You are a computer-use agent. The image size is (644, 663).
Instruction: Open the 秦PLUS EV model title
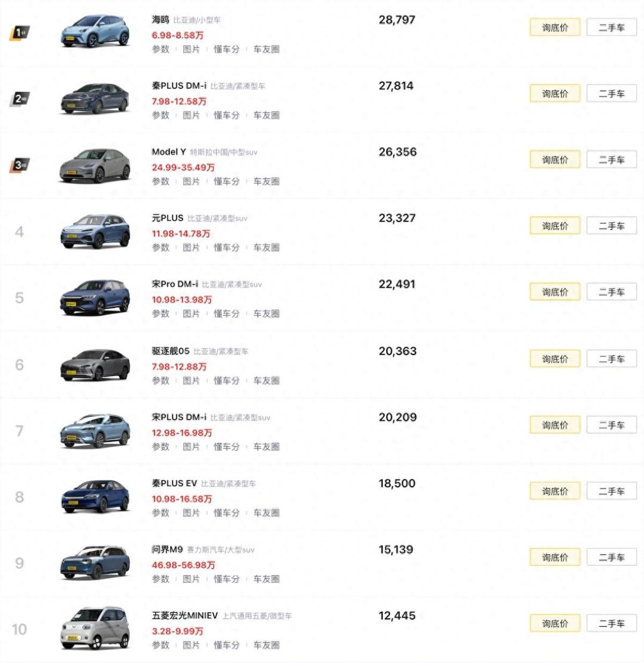[174, 483]
